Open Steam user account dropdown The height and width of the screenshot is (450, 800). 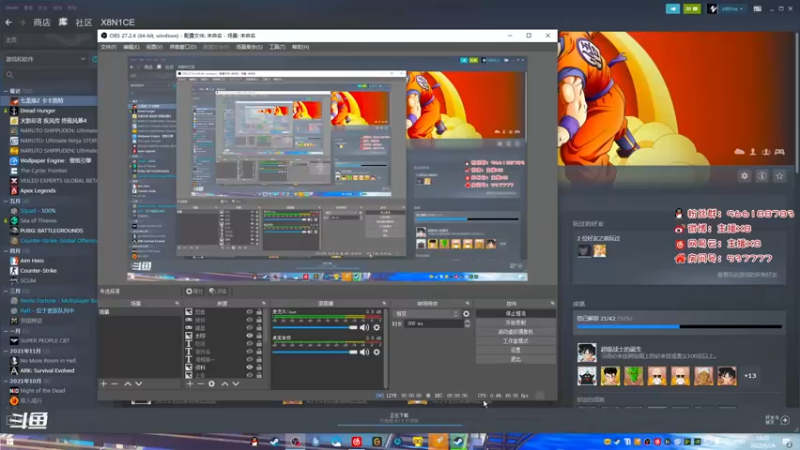click(x=732, y=9)
